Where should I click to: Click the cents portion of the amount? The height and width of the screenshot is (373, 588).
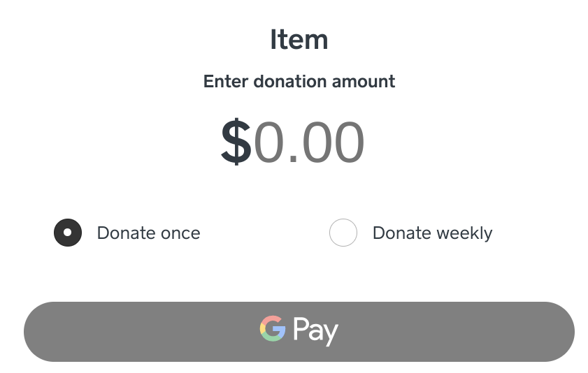(333, 142)
